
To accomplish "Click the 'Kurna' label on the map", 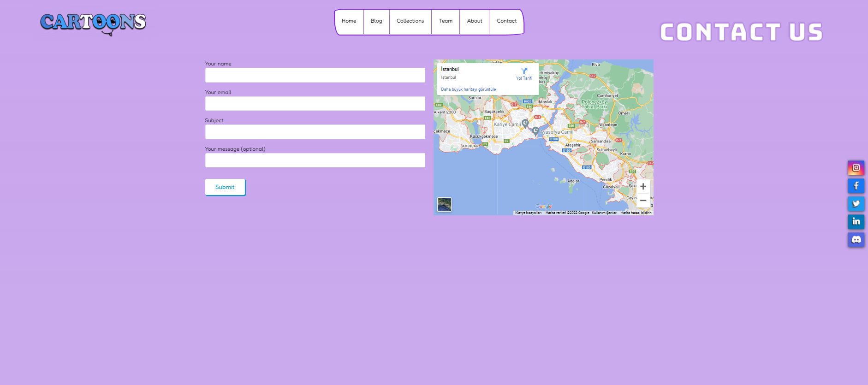I will pos(625,154).
